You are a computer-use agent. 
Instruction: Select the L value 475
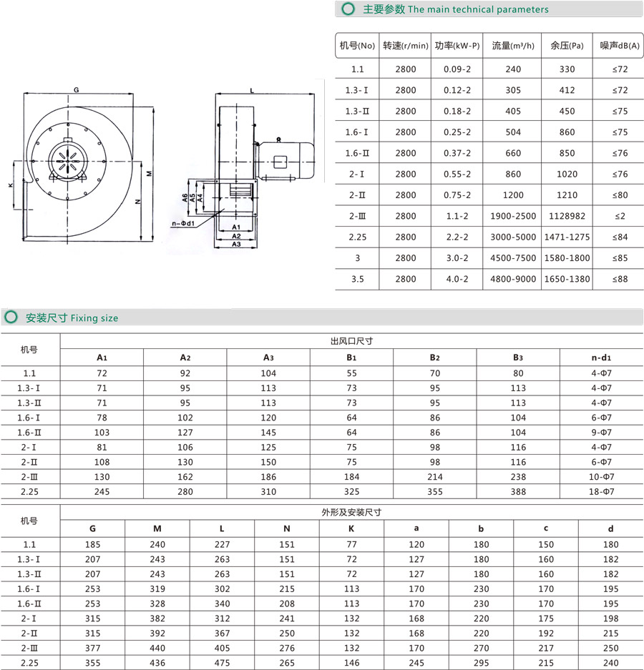pyautogui.click(x=222, y=663)
